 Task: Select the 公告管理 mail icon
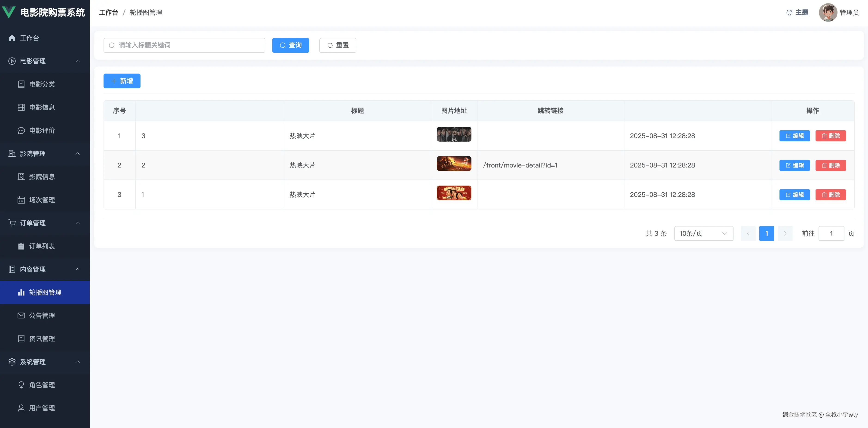click(21, 315)
